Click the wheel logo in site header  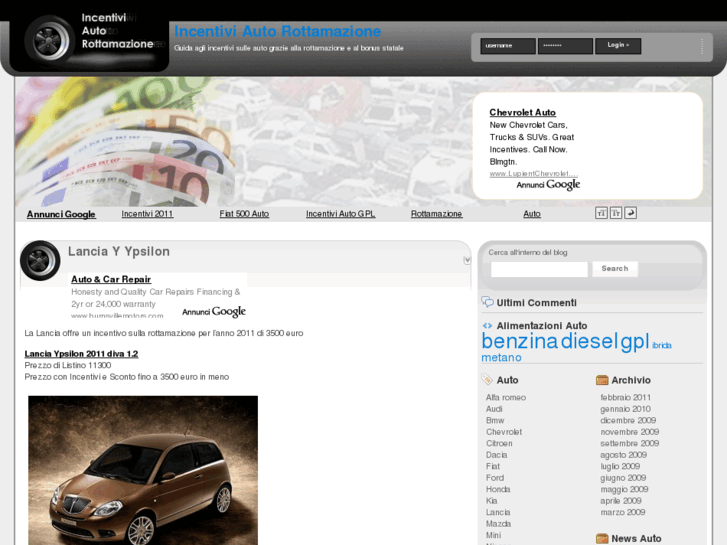point(48,39)
